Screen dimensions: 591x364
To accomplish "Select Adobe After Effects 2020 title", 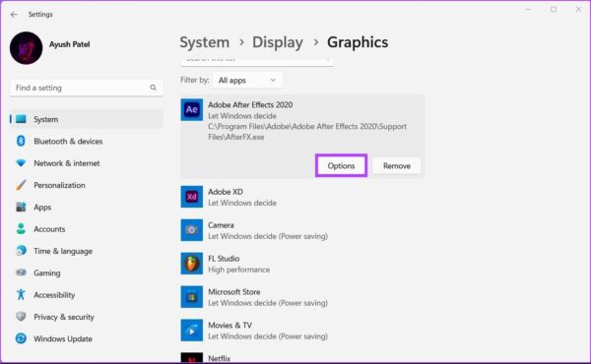I will (250, 105).
